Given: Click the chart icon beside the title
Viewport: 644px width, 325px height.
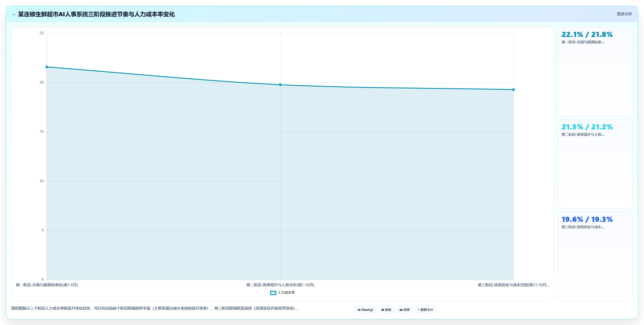Looking at the screenshot, I should click(14, 14).
